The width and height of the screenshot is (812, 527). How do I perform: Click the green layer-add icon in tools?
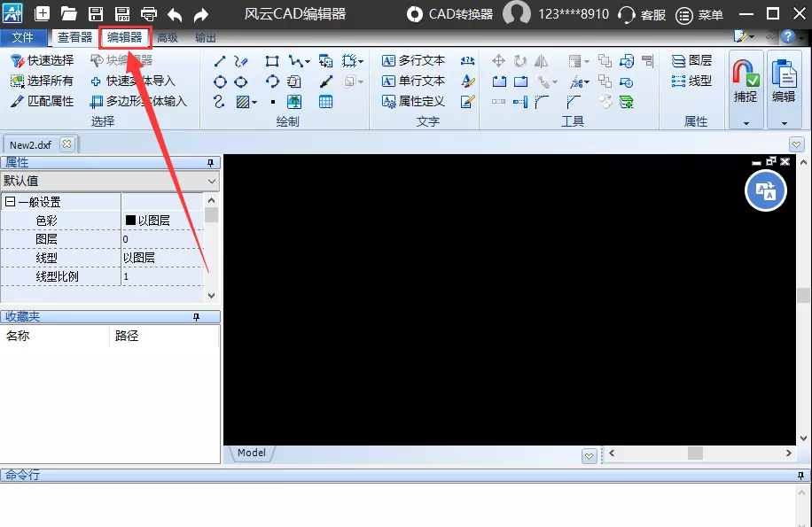pyautogui.click(x=626, y=102)
